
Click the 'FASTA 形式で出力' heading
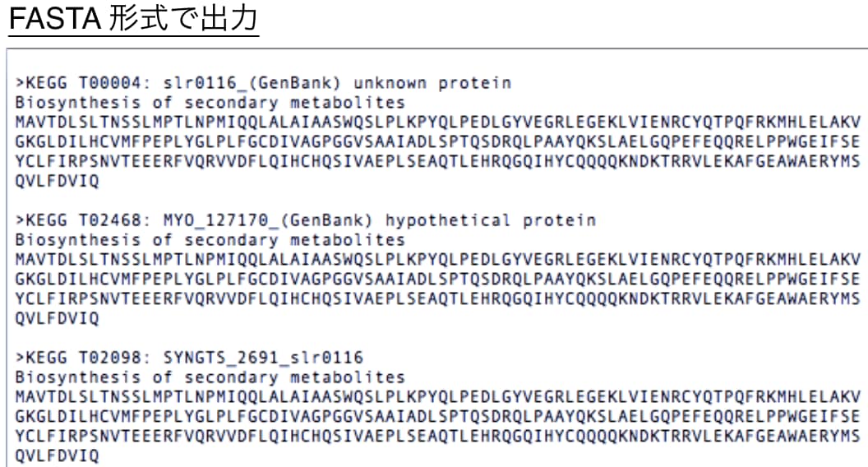(x=133, y=18)
